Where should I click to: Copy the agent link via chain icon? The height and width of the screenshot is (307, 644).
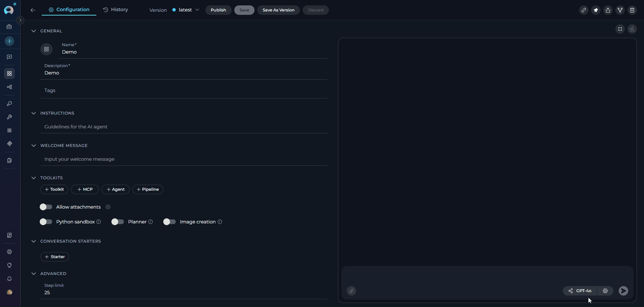click(584, 10)
